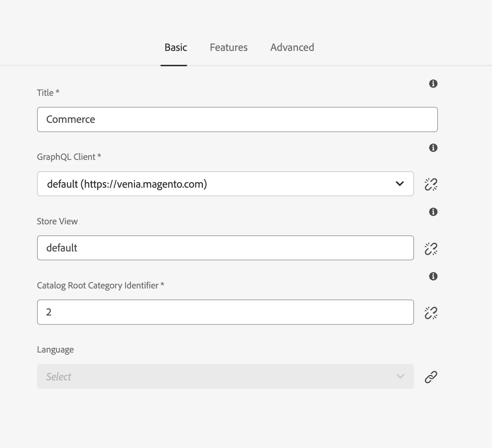Open the Language select dropdown
Screen dimensions: 492x448
tap(225, 376)
